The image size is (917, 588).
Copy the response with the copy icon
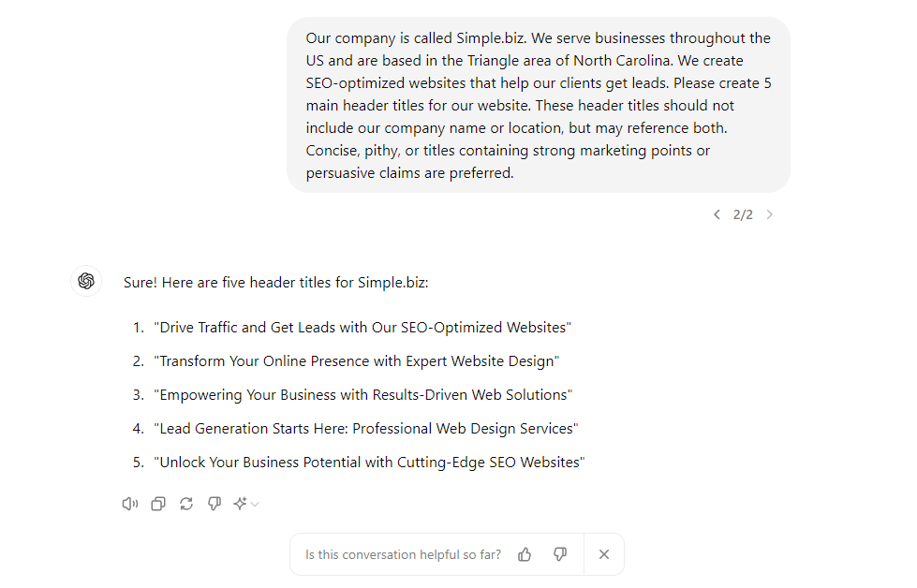pyautogui.click(x=158, y=504)
